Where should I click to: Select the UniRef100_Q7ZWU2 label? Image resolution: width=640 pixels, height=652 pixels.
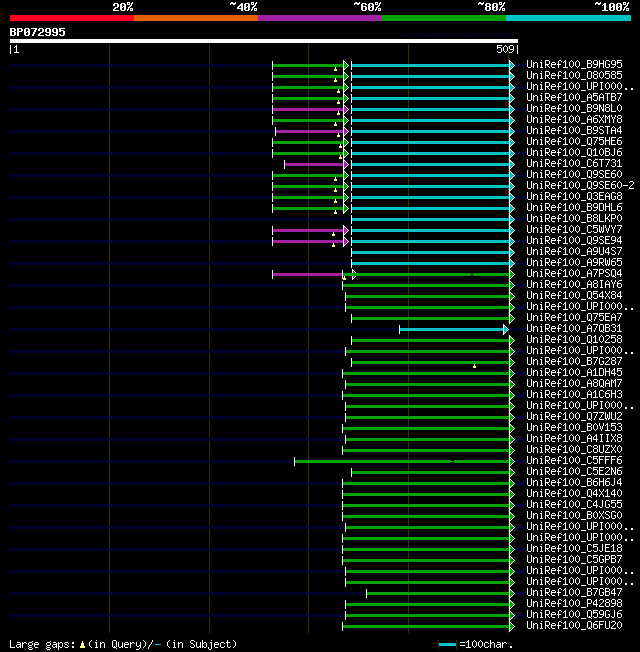pyautogui.click(x=574, y=417)
